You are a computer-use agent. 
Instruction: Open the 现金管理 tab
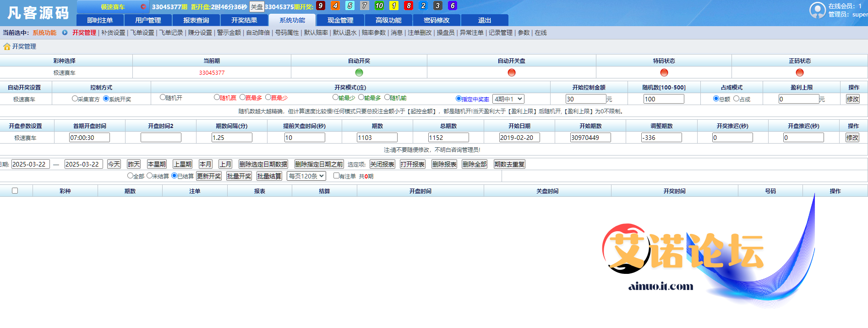click(x=340, y=20)
